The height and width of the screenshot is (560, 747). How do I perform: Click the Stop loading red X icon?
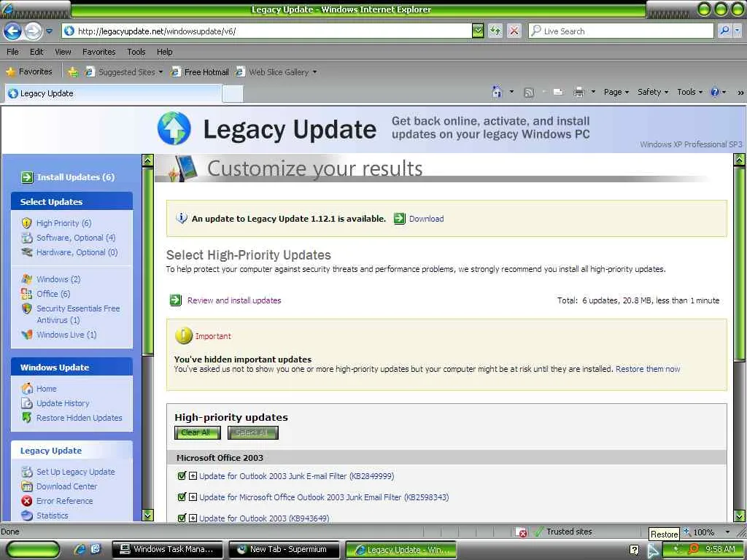(x=514, y=31)
